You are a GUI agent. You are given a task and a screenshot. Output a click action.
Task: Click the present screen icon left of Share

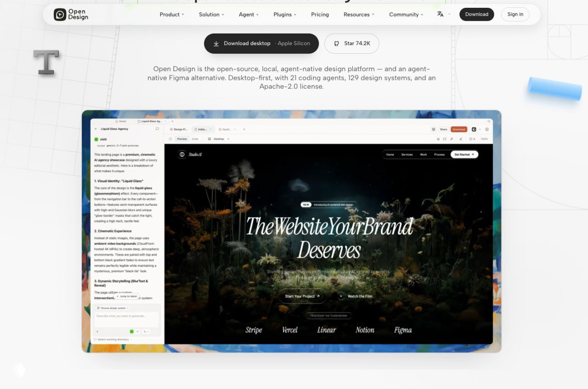point(433,130)
